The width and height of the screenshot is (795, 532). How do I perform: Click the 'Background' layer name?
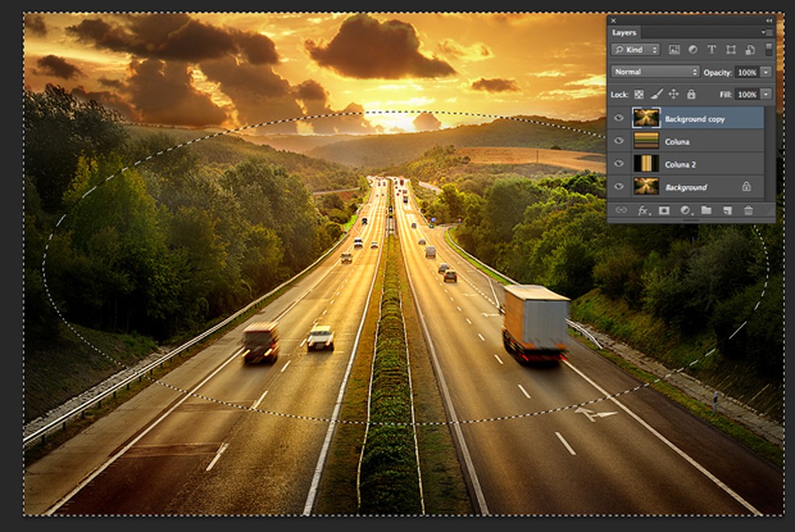click(685, 187)
